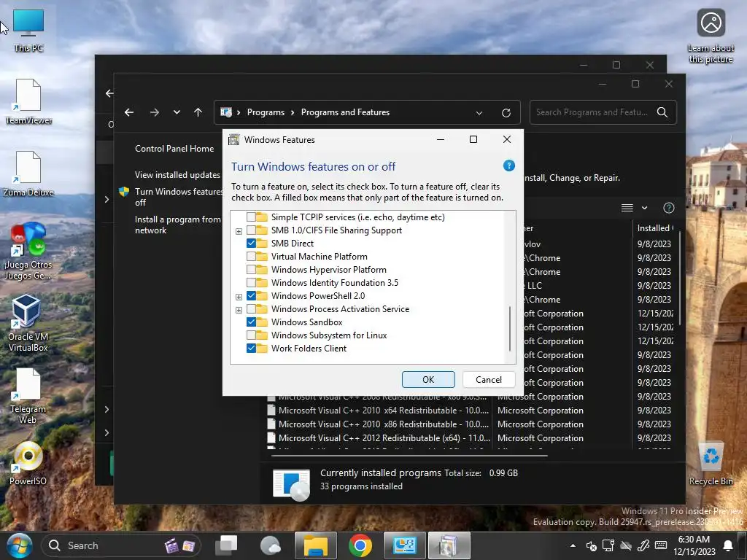Viewport: 747px width, 560px height.
Task: Click the taskbar clock showing 6:30 AM
Action: pos(694,545)
